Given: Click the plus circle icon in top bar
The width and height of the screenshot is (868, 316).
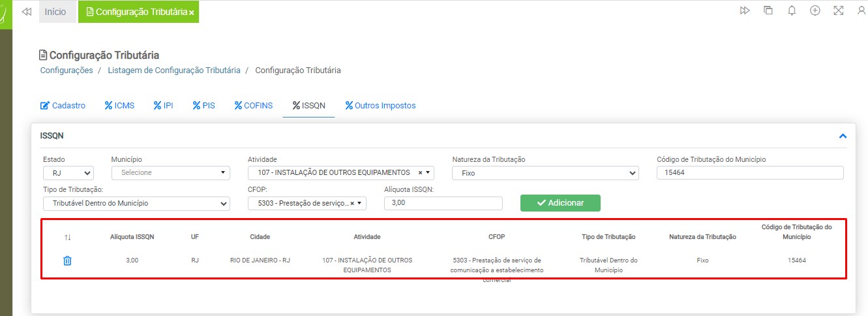Looking at the screenshot, I should click(815, 11).
